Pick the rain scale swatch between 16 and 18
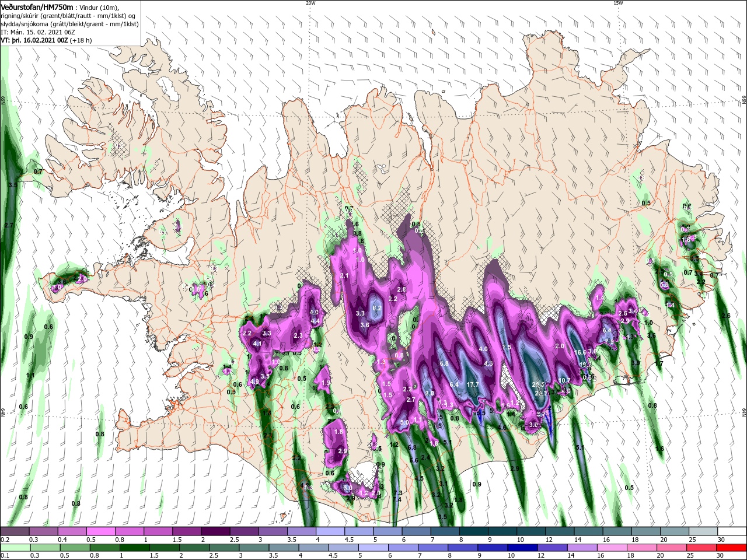747x560 pixels. coord(613,548)
